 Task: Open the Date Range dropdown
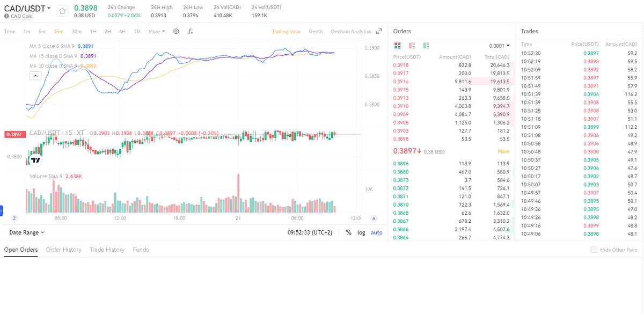pyautogui.click(x=27, y=232)
